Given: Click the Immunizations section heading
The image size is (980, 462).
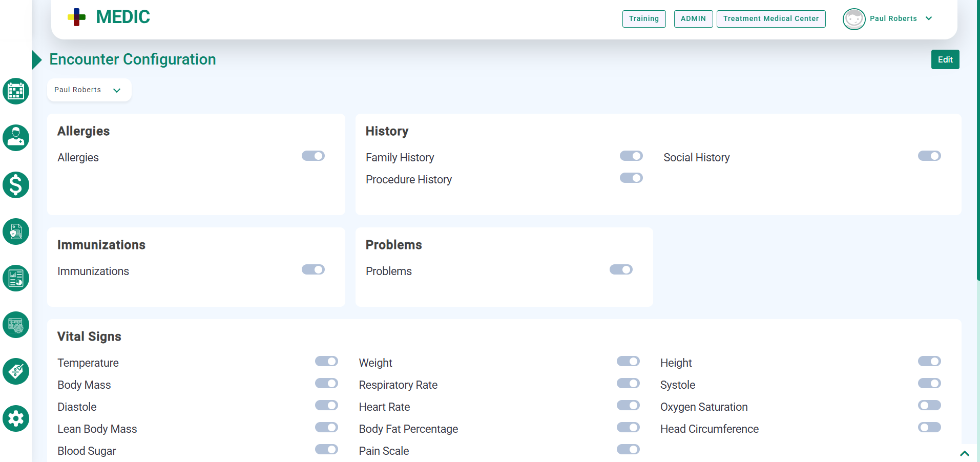Looking at the screenshot, I should (101, 245).
